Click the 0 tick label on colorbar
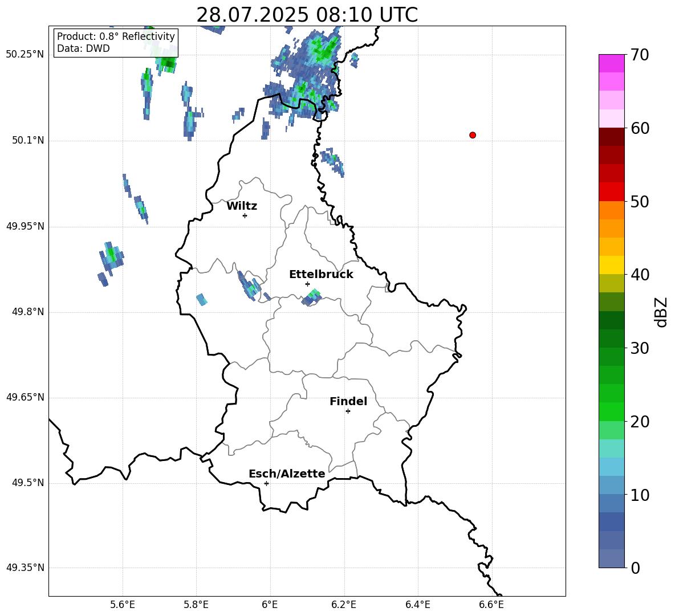675x616 pixels. click(635, 568)
